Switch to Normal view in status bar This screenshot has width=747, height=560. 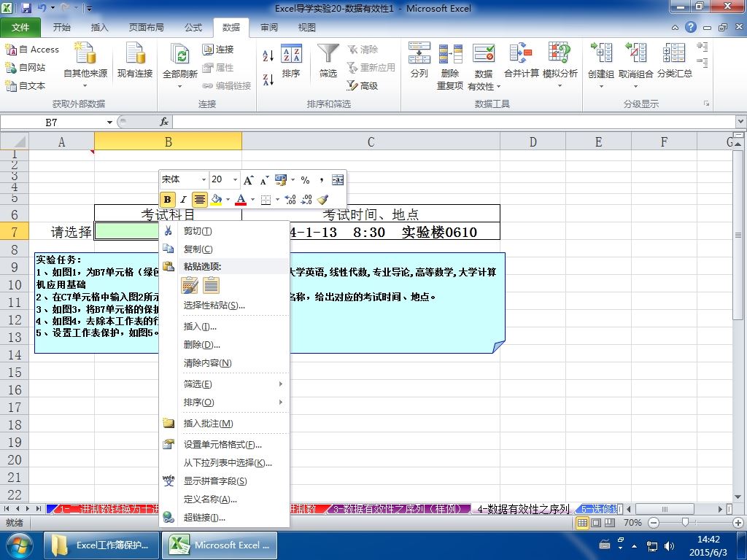[582, 522]
